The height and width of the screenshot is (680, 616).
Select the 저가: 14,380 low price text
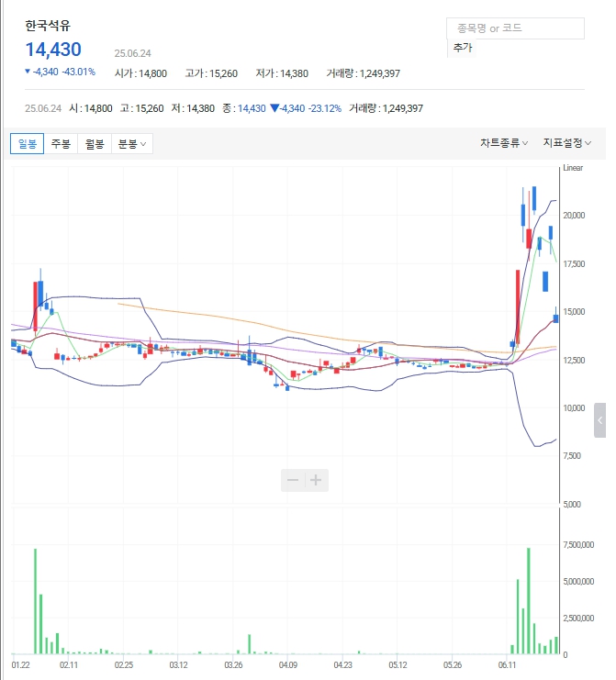click(x=282, y=73)
